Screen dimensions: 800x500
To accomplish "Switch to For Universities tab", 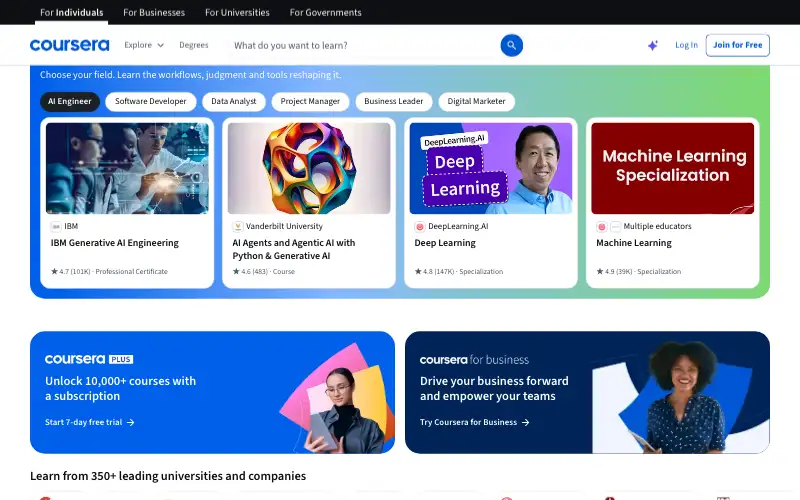I will pyautogui.click(x=237, y=12).
